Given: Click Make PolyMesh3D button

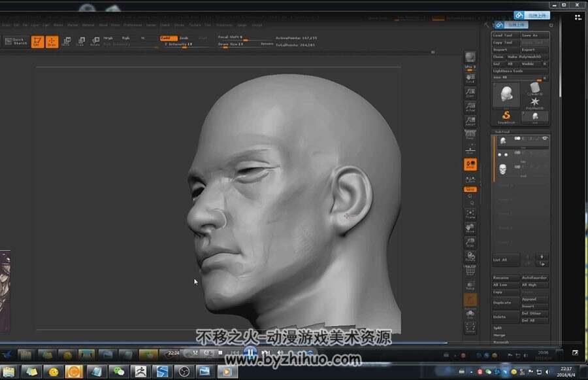Looking at the screenshot, I should tap(527, 57).
